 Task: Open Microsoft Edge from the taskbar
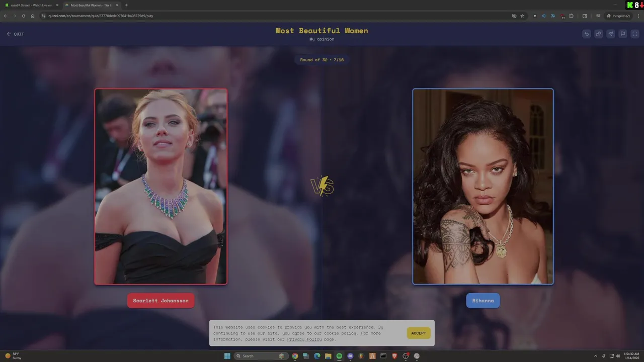click(x=317, y=356)
